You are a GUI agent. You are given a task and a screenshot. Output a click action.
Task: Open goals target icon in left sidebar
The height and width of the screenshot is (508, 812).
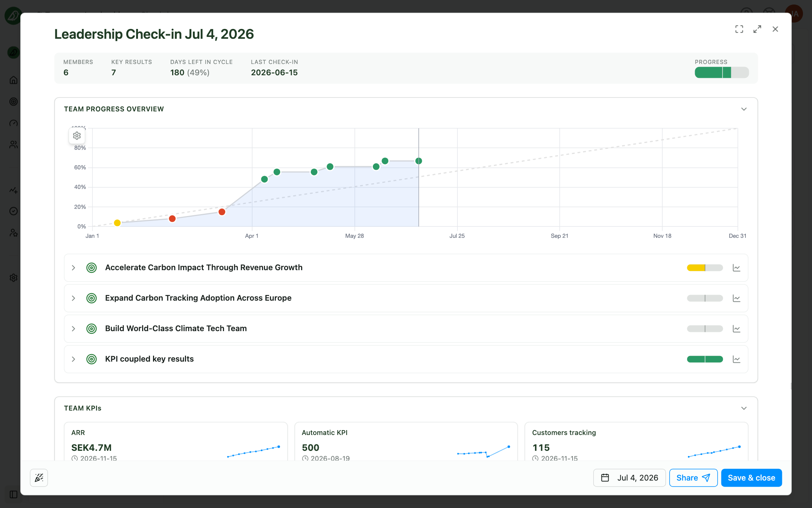14,102
